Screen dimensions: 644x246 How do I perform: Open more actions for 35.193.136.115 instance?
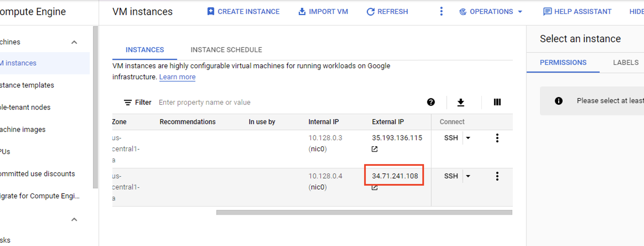[x=497, y=138]
